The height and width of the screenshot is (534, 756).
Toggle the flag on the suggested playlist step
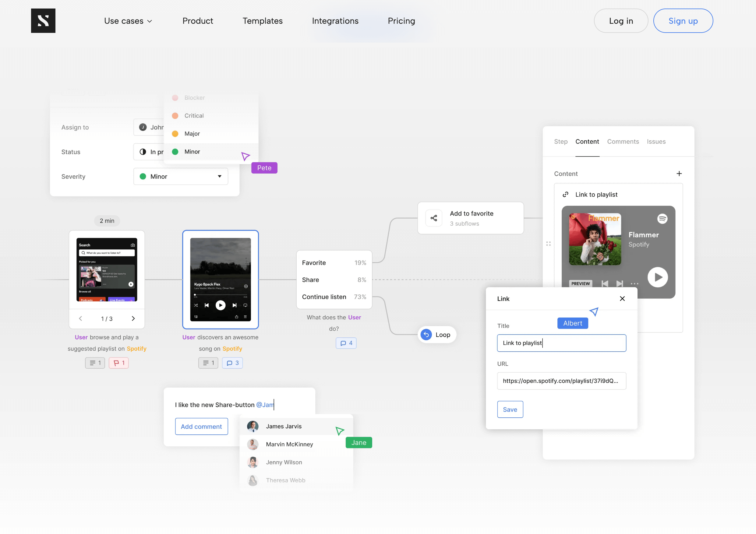[118, 363]
